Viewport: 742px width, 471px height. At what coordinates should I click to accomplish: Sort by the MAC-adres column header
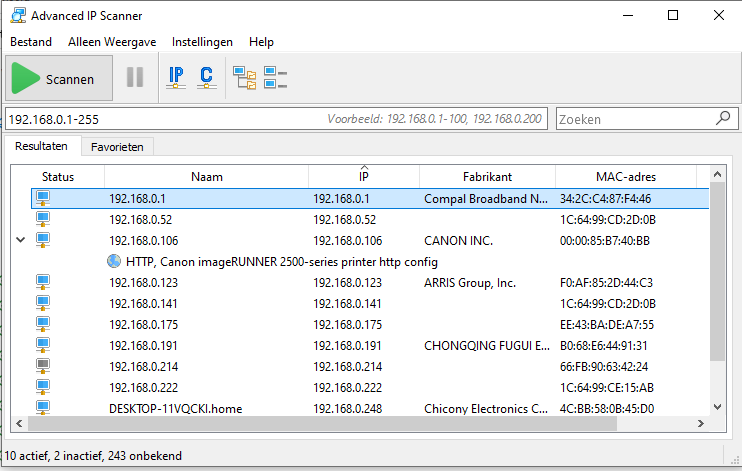pos(626,177)
